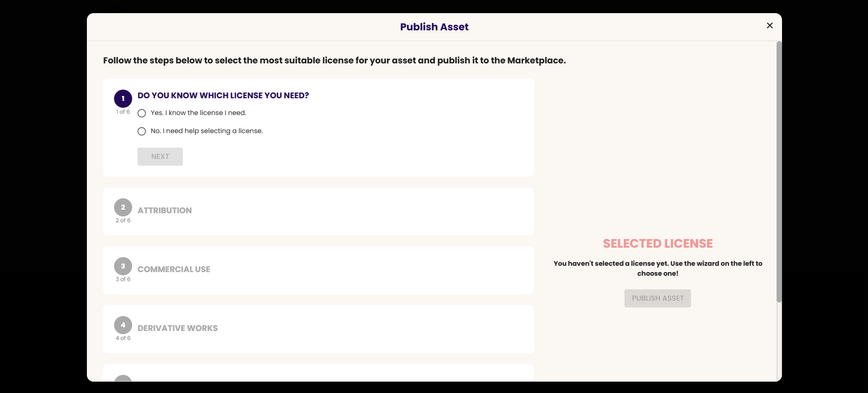Image resolution: width=868 pixels, height=393 pixels.
Task: Click the "1 of 6" step label
Action: point(123,112)
